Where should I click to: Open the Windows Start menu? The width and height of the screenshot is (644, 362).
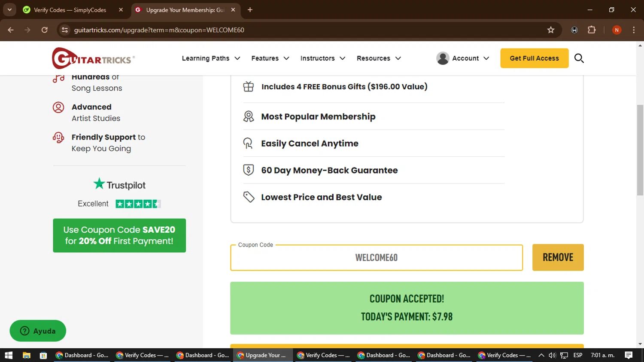tap(9, 355)
